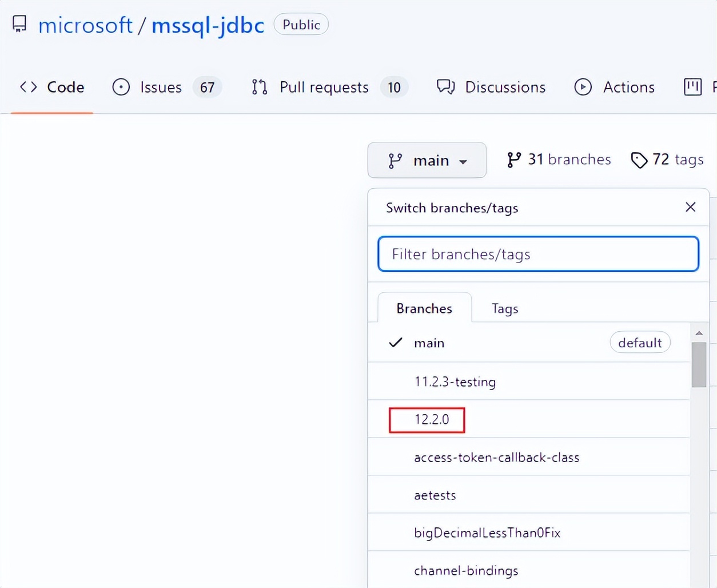Click the code brackets icon on Code tab
This screenshot has height=588, width=717.
click(27, 87)
